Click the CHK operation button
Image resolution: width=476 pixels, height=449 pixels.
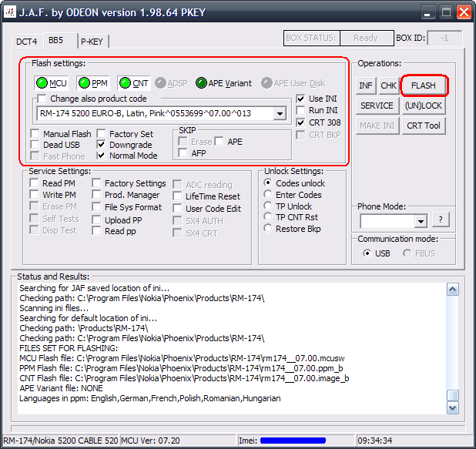tap(388, 85)
